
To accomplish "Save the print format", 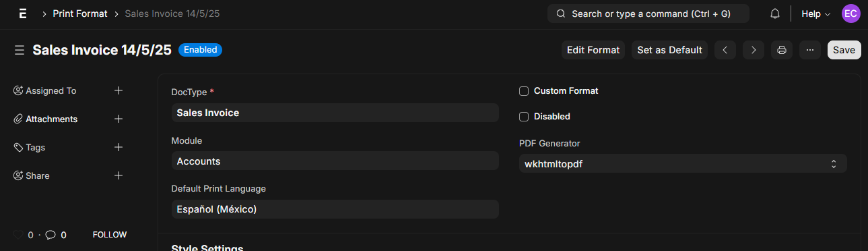I will tap(844, 50).
